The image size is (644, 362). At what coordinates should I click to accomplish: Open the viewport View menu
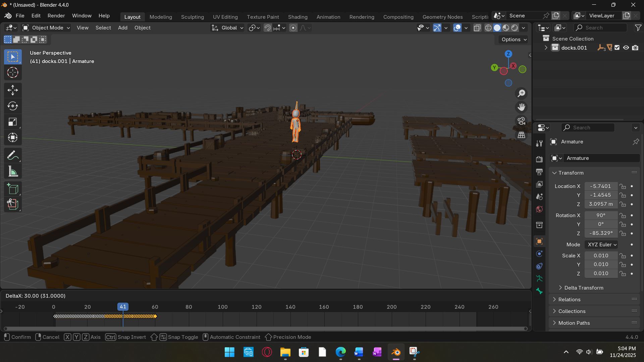coord(83,28)
